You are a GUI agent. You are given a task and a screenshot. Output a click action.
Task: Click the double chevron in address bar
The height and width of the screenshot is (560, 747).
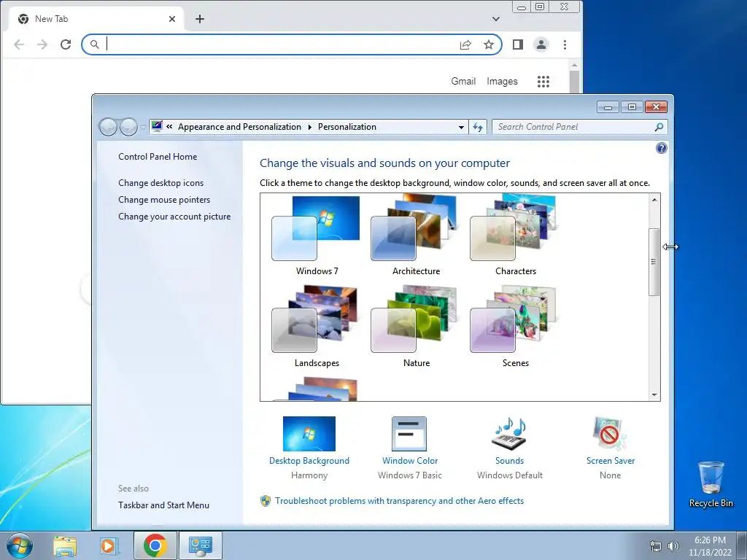169,126
